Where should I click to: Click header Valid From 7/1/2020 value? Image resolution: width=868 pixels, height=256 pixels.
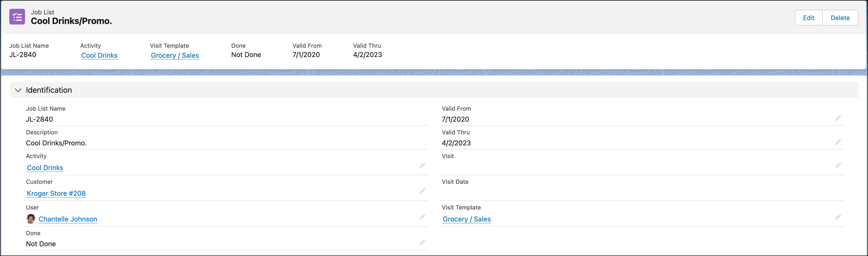[x=306, y=55]
